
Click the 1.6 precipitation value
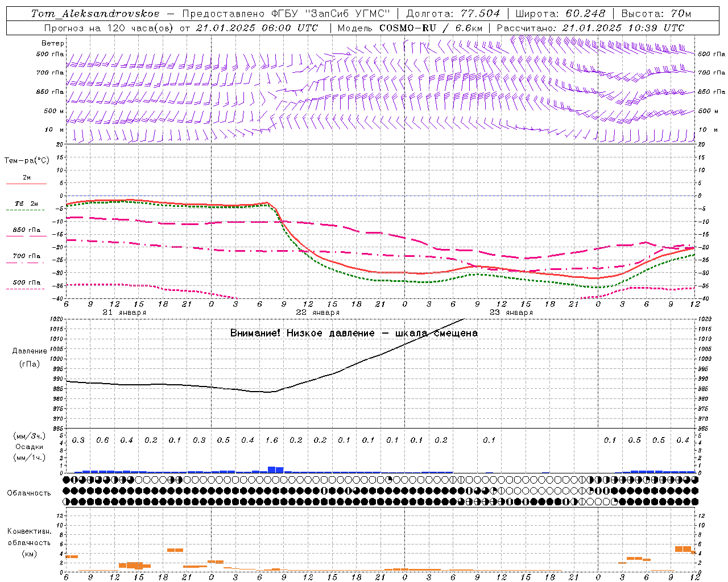(272, 440)
